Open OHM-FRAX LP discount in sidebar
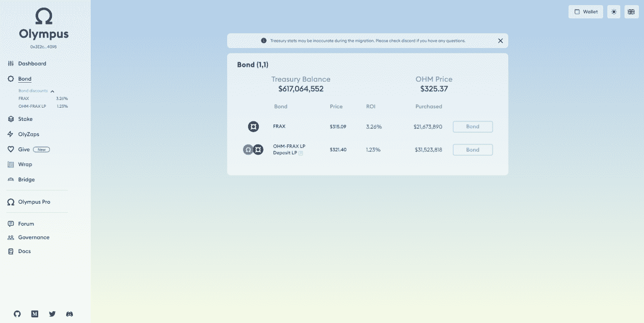 pyautogui.click(x=43, y=106)
